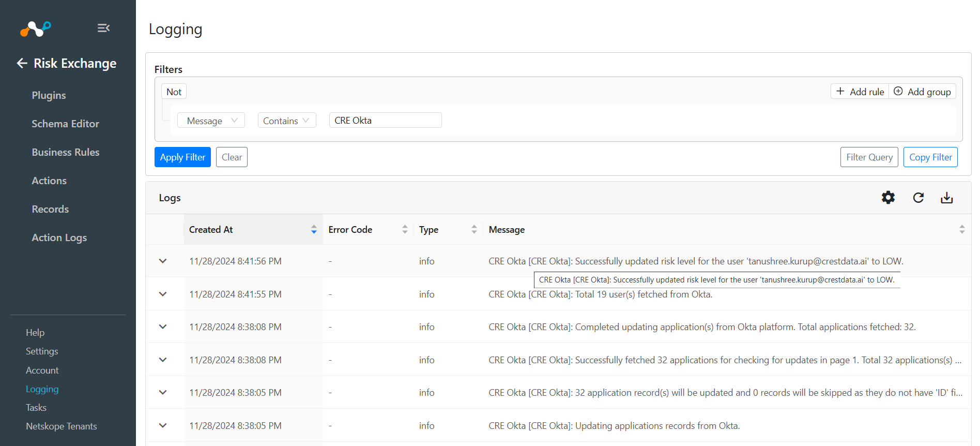Open the Help page
The image size is (980, 446).
click(35, 333)
